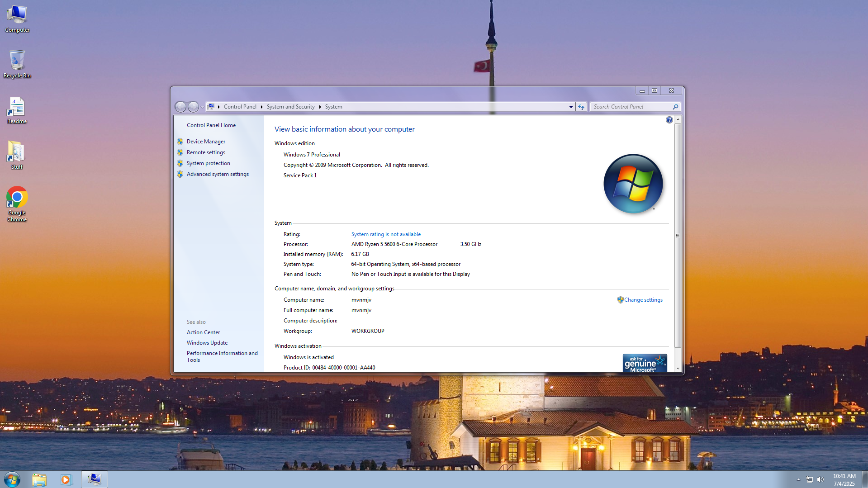Image resolution: width=868 pixels, height=488 pixels.
Task: Select the Readme shortcut on desktop
Action: 17,110
